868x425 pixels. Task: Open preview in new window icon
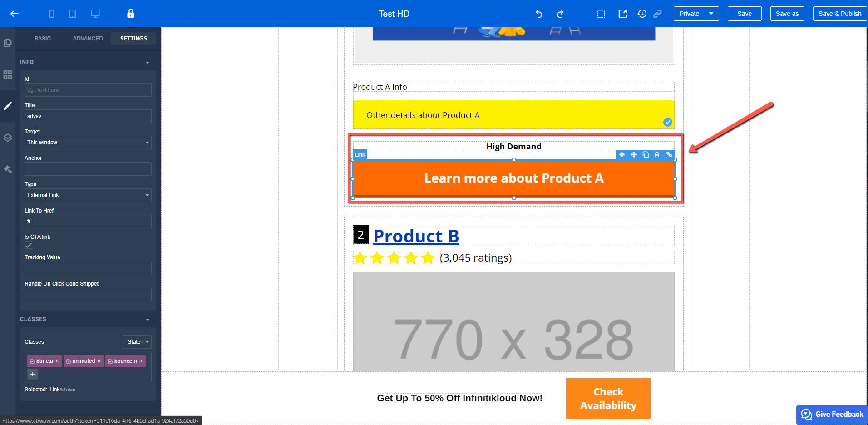(623, 14)
